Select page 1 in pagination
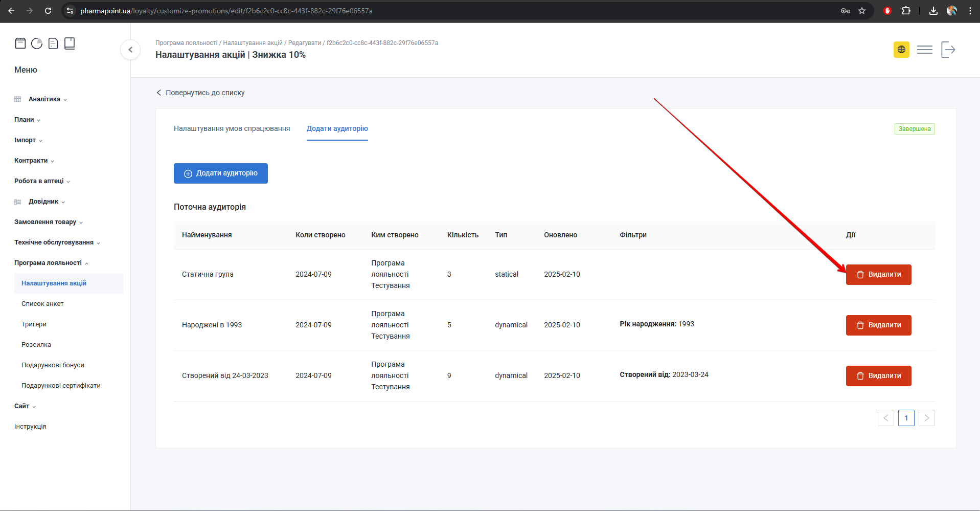This screenshot has height=511, width=980. point(906,418)
